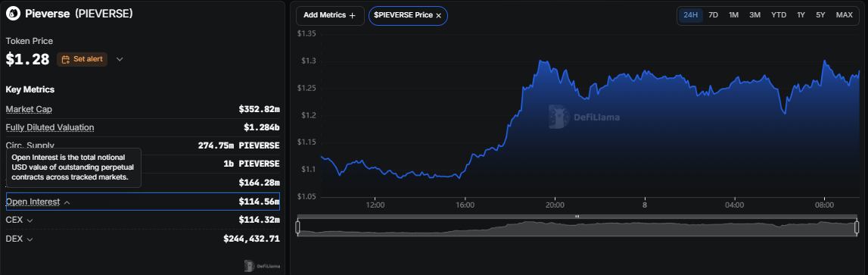
Task: Select the 24H time range
Action: point(690,15)
